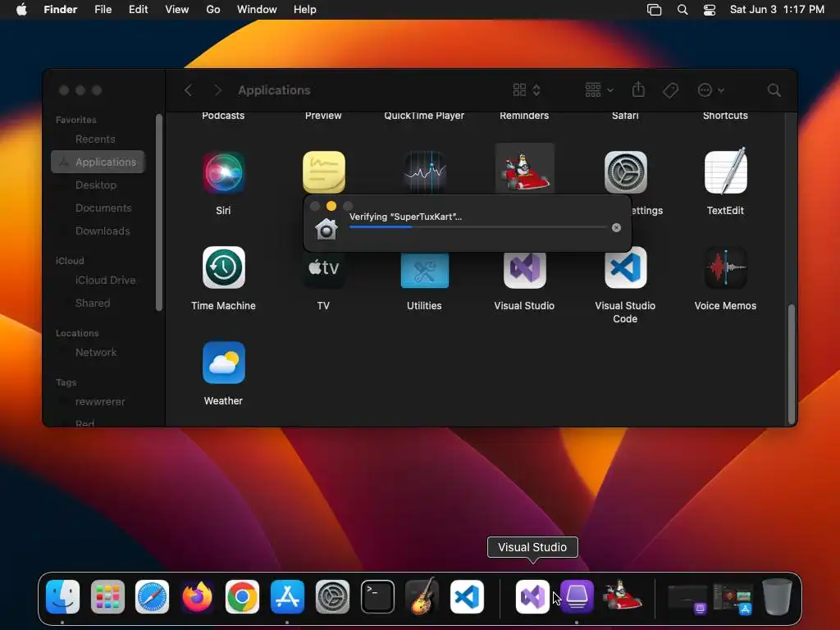This screenshot has width=840, height=630.
Task: Open Terminal from the Dock
Action: (x=377, y=596)
